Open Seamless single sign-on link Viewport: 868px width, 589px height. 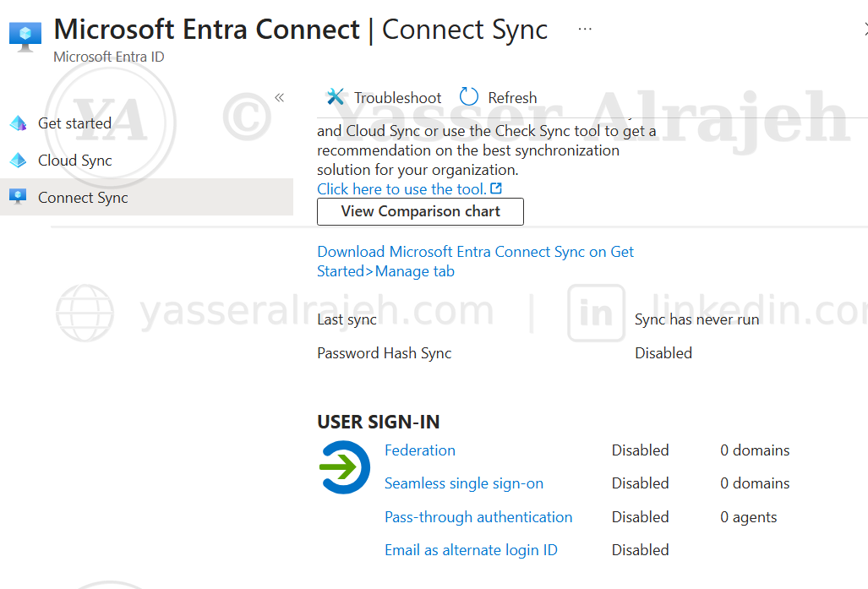(x=464, y=483)
